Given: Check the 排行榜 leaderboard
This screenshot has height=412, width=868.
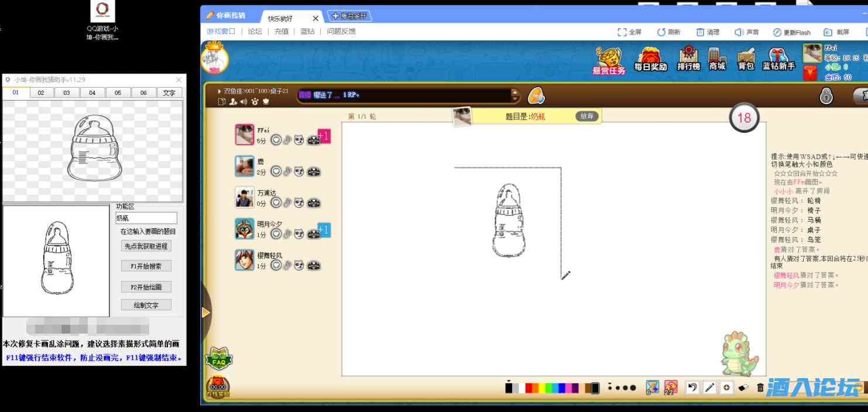Looking at the screenshot, I should (687, 59).
